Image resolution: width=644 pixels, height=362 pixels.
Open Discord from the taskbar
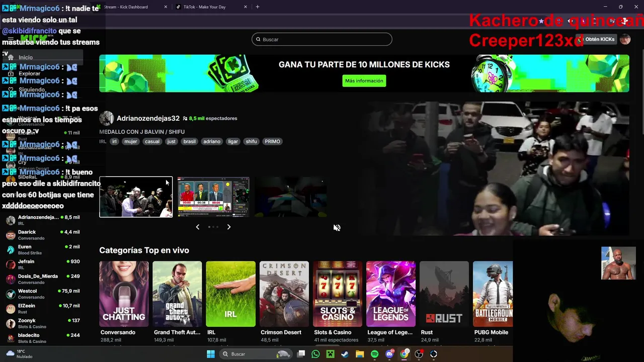tap(389, 354)
